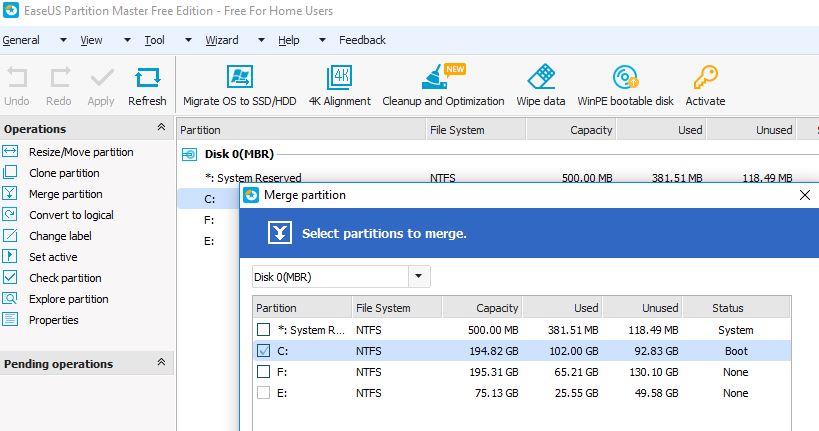Click the Boot status cell
The image size is (819, 431).
pos(736,351)
